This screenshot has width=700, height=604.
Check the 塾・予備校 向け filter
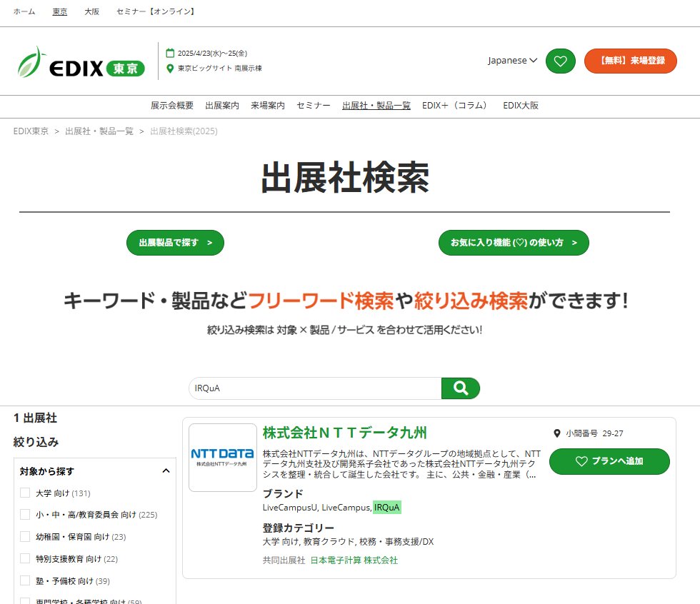pos(25,580)
